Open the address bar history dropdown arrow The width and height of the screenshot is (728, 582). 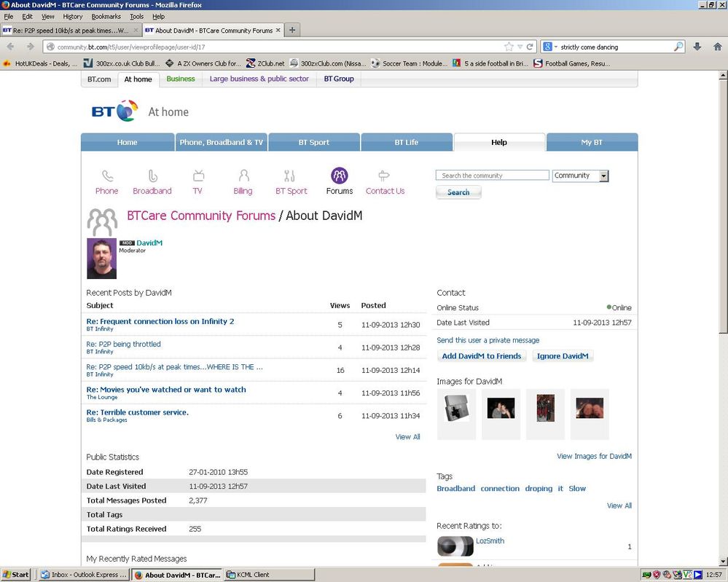tap(520, 47)
